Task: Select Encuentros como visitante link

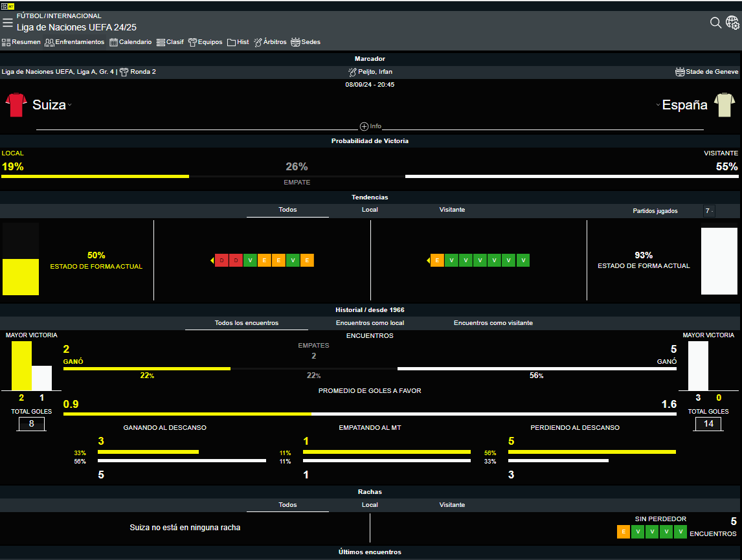Action: click(493, 322)
